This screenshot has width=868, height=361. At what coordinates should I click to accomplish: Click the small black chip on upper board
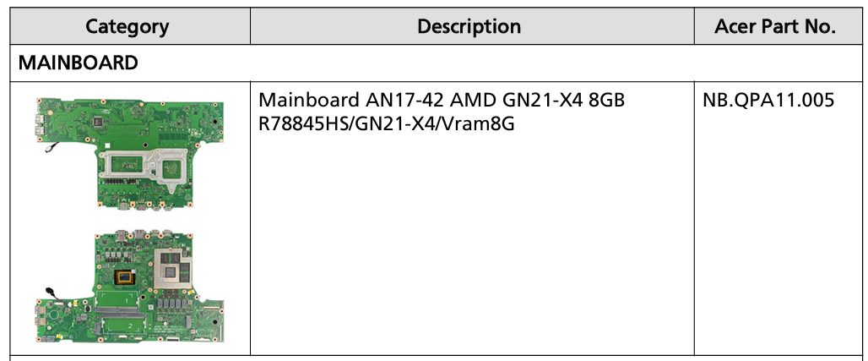click(97, 120)
